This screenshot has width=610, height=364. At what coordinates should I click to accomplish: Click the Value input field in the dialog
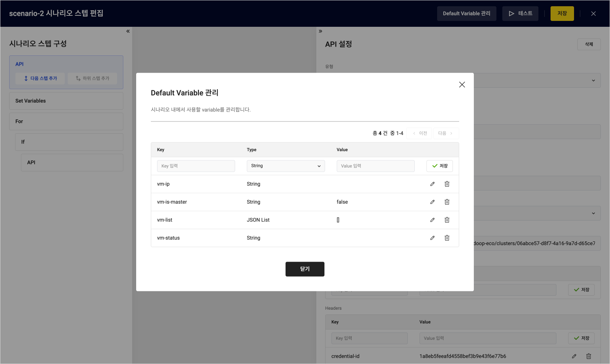click(375, 166)
